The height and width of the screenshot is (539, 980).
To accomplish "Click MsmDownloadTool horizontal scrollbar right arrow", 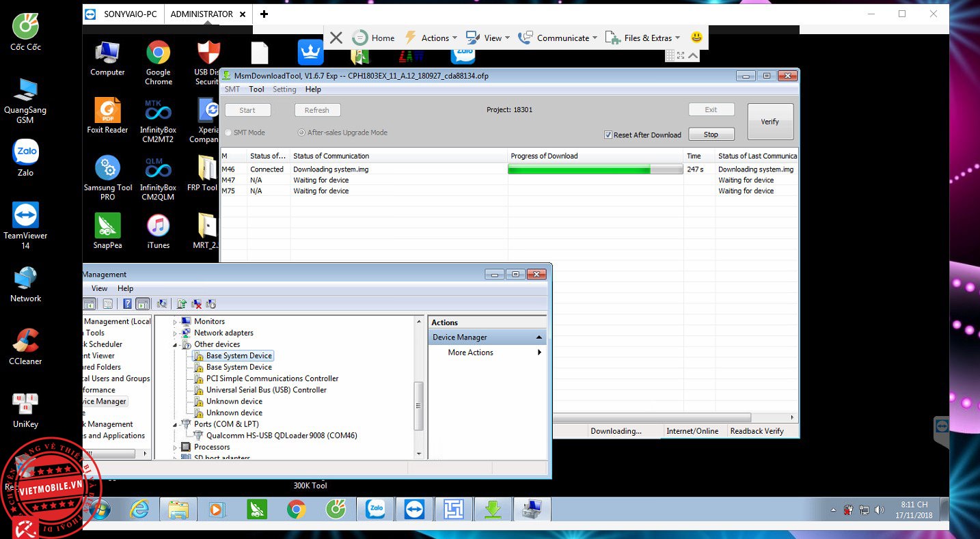I will [x=793, y=417].
